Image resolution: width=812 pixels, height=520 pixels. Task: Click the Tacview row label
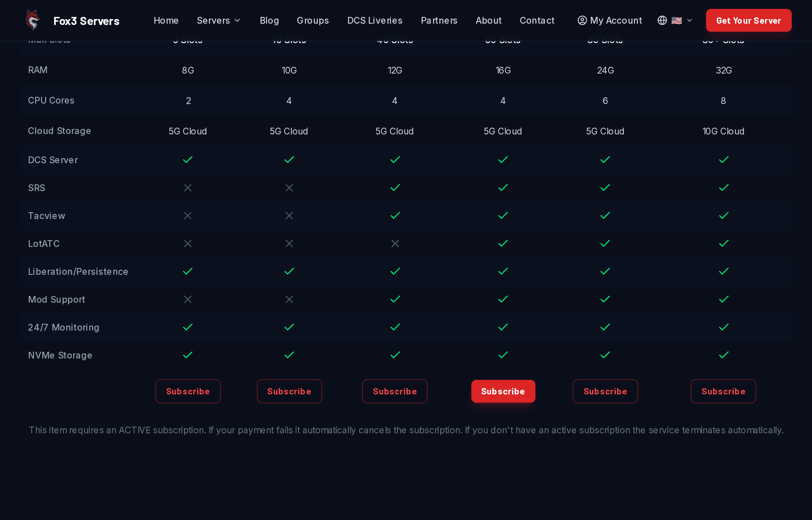47,216
